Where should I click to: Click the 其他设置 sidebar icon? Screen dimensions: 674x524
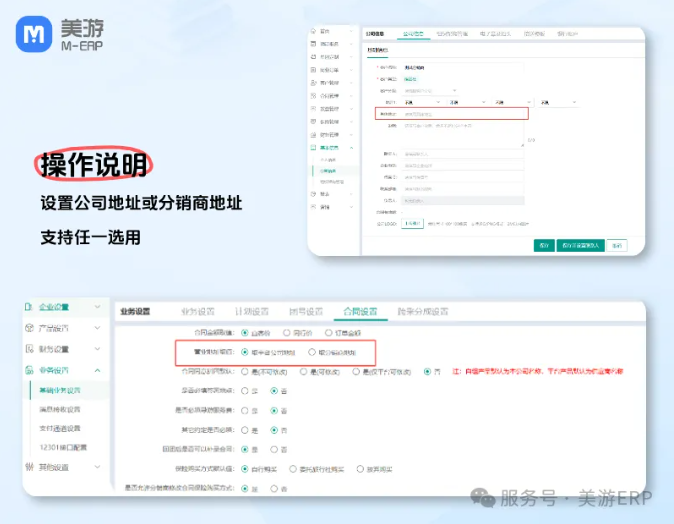pyautogui.click(x=30, y=467)
